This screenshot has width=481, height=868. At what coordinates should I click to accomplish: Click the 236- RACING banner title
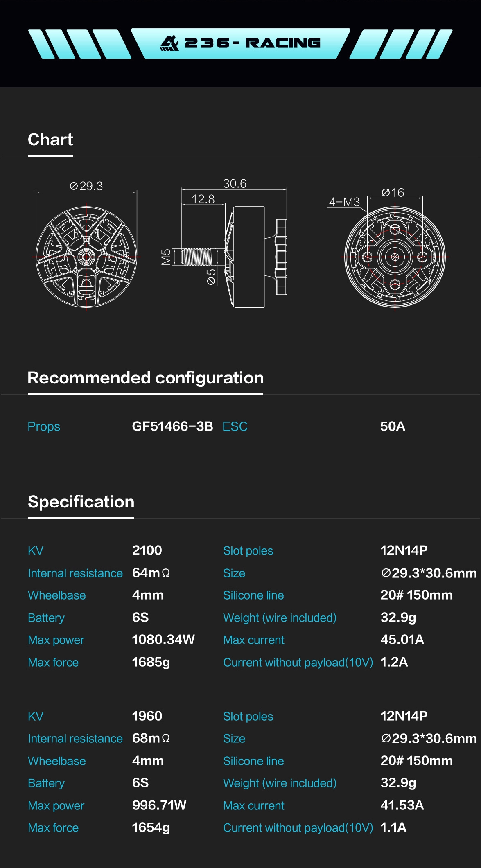point(252,43)
